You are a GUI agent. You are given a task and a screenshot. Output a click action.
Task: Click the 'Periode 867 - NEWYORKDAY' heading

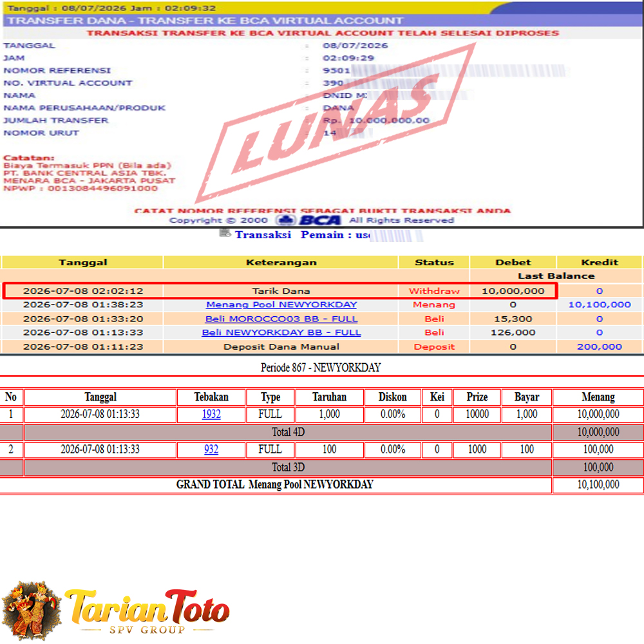click(321, 367)
